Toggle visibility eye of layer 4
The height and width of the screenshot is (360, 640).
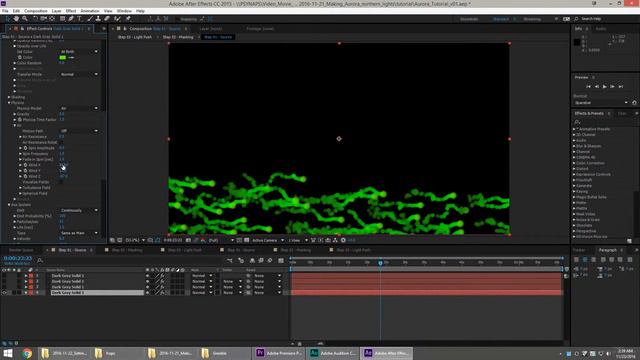[4, 293]
